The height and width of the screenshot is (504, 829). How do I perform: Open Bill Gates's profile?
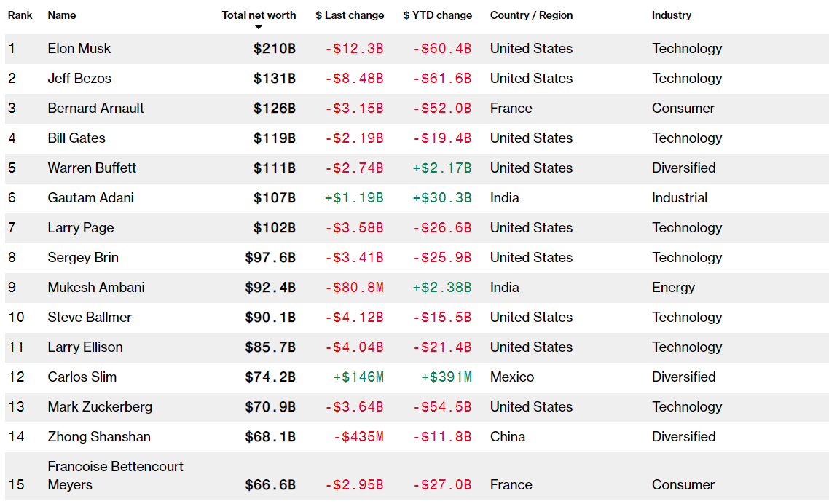[x=76, y=138]
